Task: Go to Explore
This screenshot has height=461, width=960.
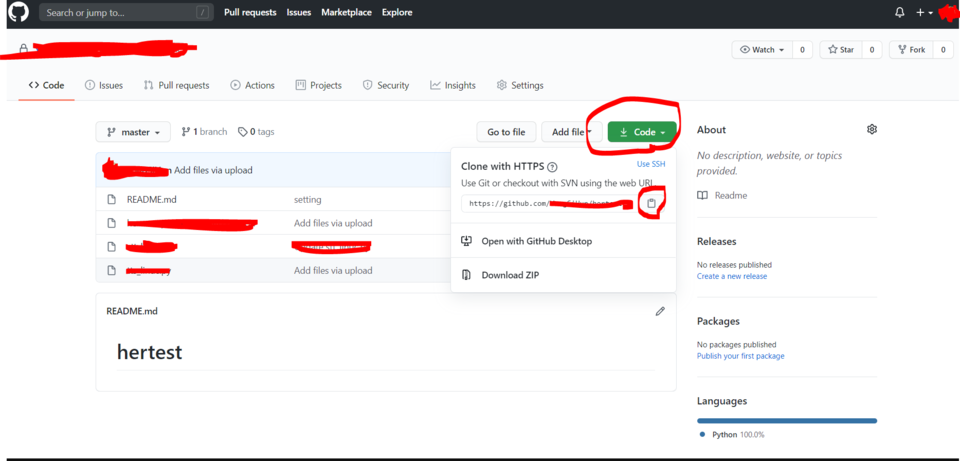Action: 397,12
